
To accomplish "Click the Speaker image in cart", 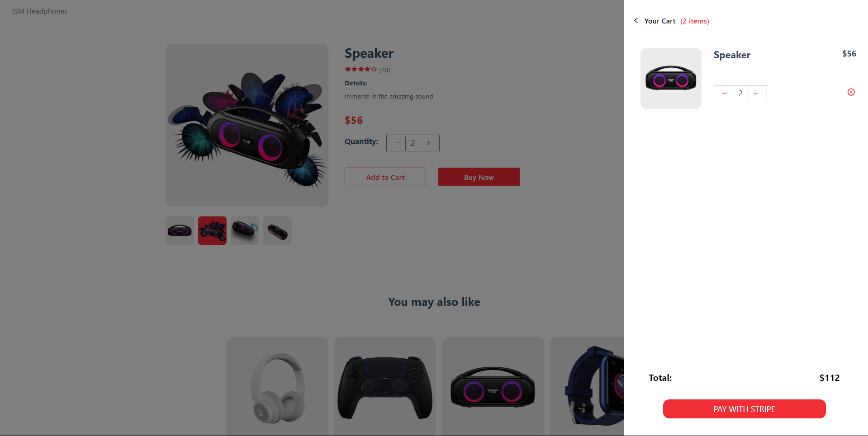I will pos(671,78).
